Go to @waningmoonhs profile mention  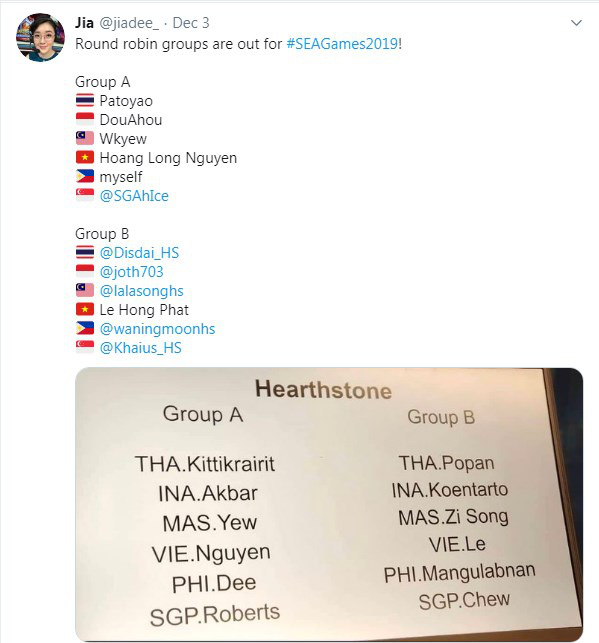pyautogui.click(x=157, y=329)
